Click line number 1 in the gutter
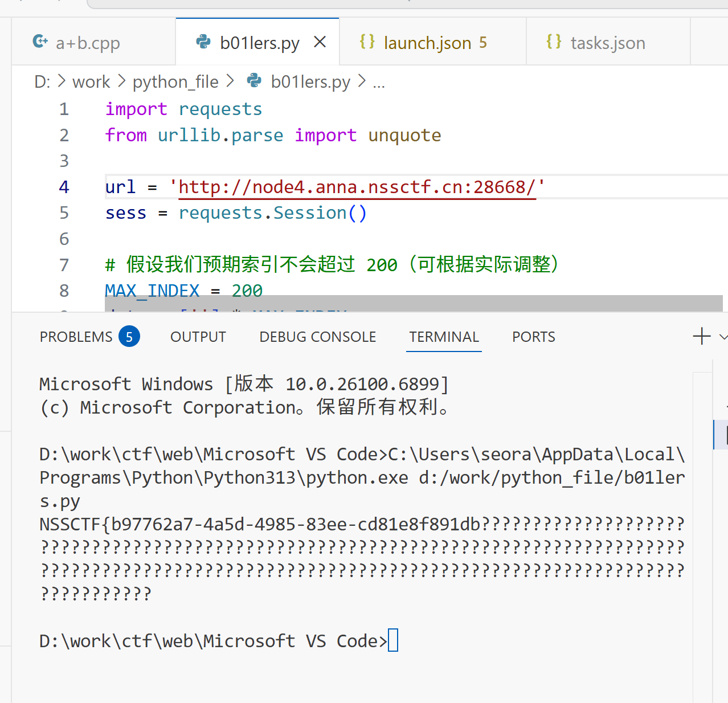The width and height of the screenshot is (728, 703). tap(64, 109)
